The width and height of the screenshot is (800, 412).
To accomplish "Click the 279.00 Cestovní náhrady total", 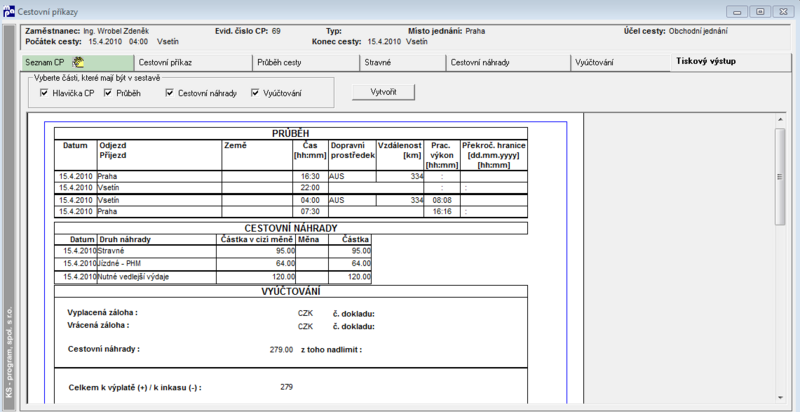I will pos(281,350).
